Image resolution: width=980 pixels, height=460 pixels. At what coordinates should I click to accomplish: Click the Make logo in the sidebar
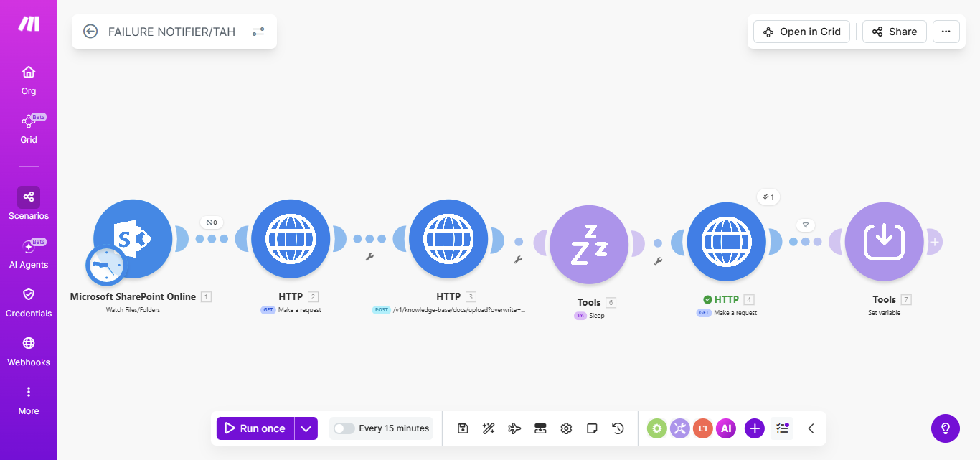29,24
